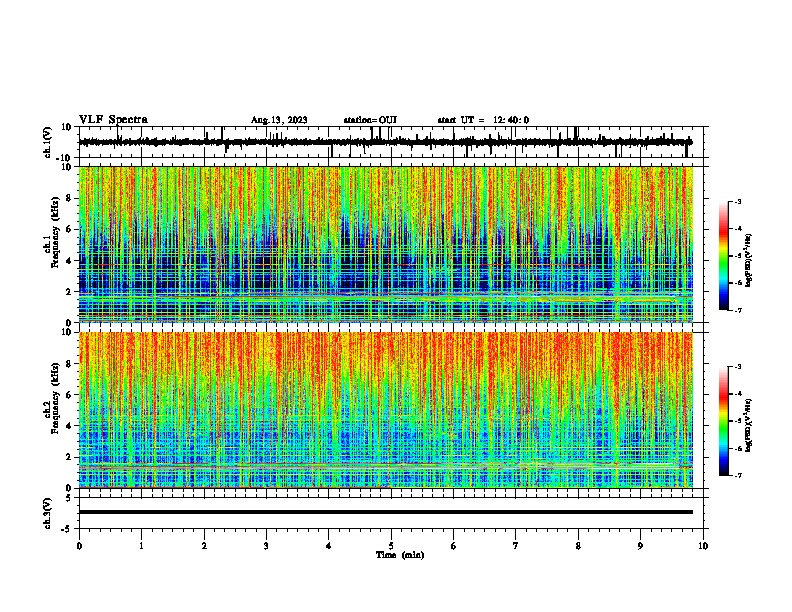Click the ch.2 frequency spectrogram plot
The image size is (792, 612).
click(x=386, y=410)
